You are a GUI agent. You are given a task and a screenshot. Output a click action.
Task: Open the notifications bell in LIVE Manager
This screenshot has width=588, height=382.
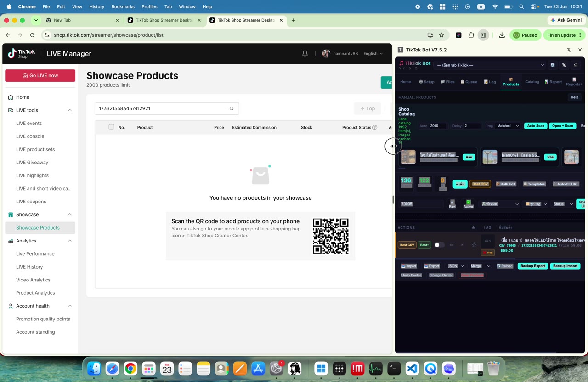pyautogui.click(x=305, y=54)
